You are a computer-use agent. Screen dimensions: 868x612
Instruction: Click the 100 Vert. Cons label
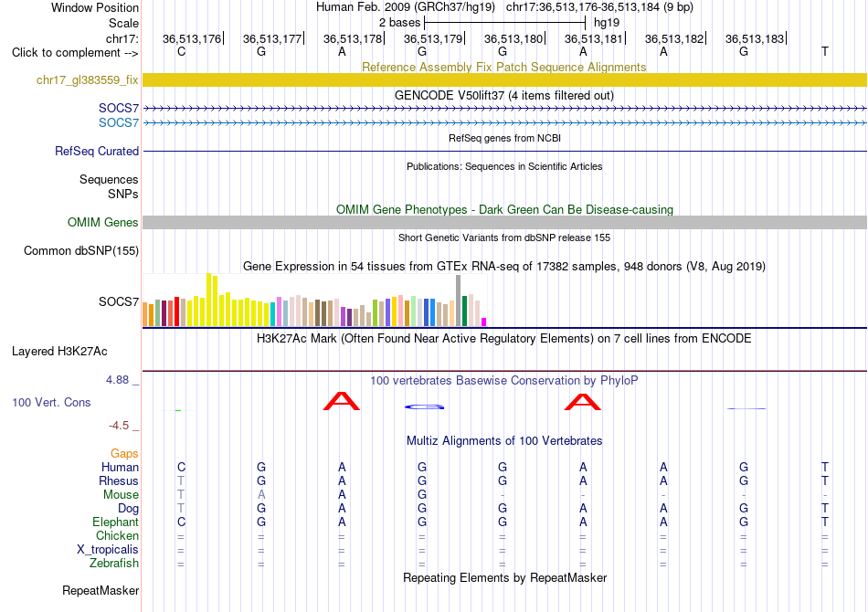click(51, 402)
